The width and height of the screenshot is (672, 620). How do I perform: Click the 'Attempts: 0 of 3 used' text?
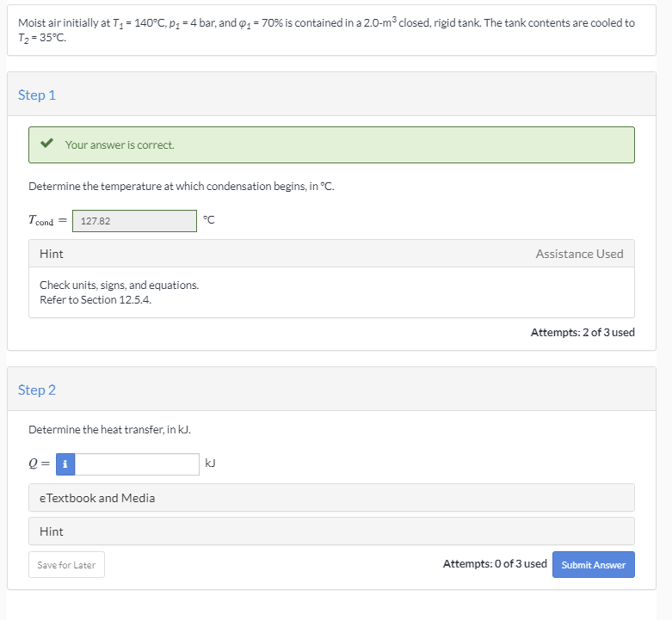[x=495, y=564]
